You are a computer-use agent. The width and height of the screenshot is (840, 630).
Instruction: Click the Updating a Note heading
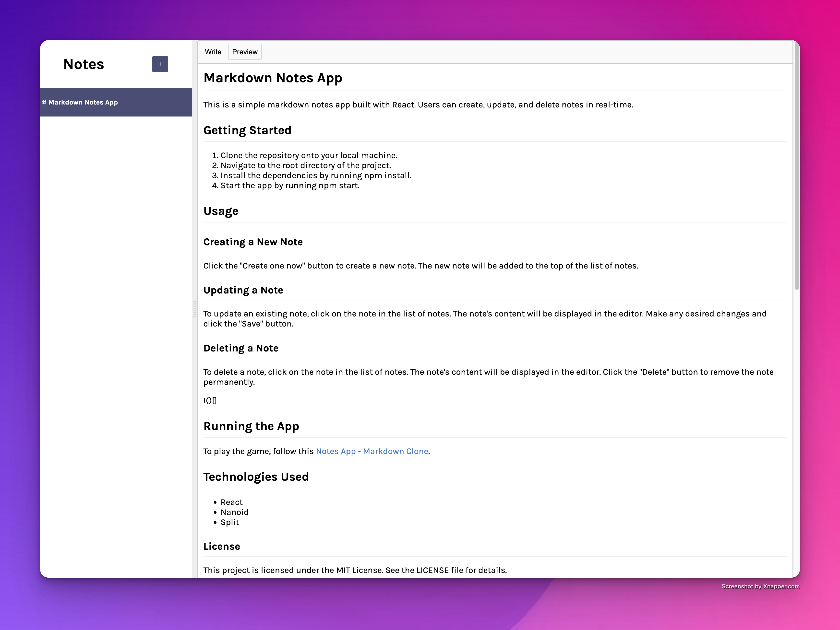click(243, 290)
